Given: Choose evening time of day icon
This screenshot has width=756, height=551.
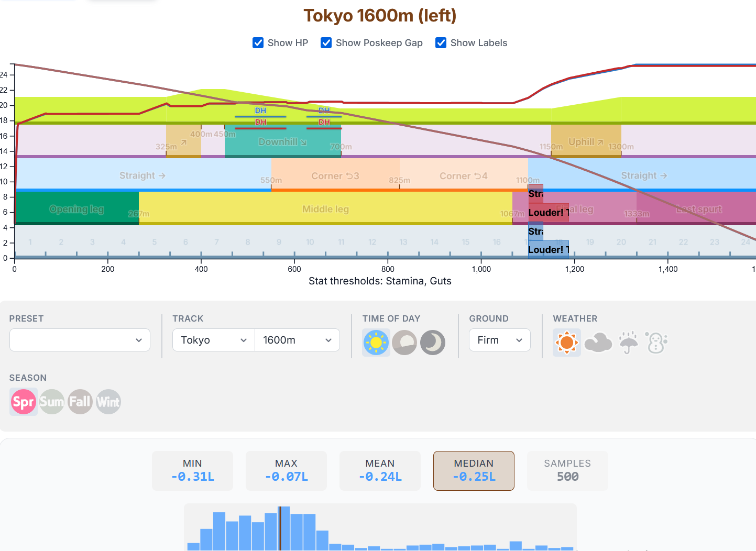Looking at the screenshot, I should [404, 343].
